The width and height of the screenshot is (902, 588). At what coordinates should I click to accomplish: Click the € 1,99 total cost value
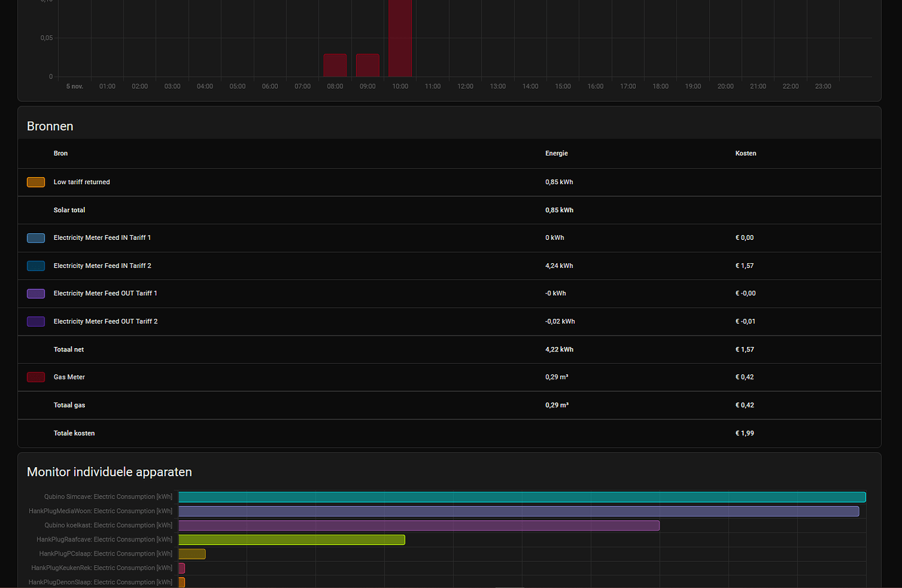pyautogui.click(x=744, y=433)
